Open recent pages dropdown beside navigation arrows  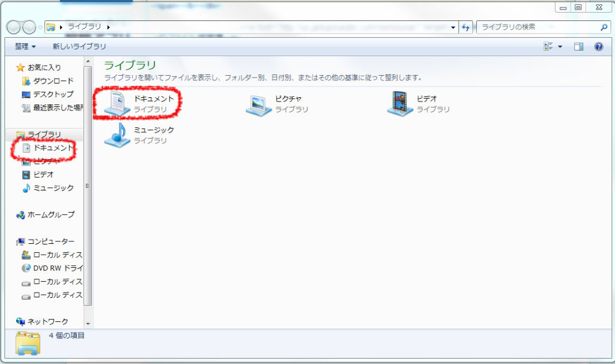pyautogui.click(x=40, y=27)
